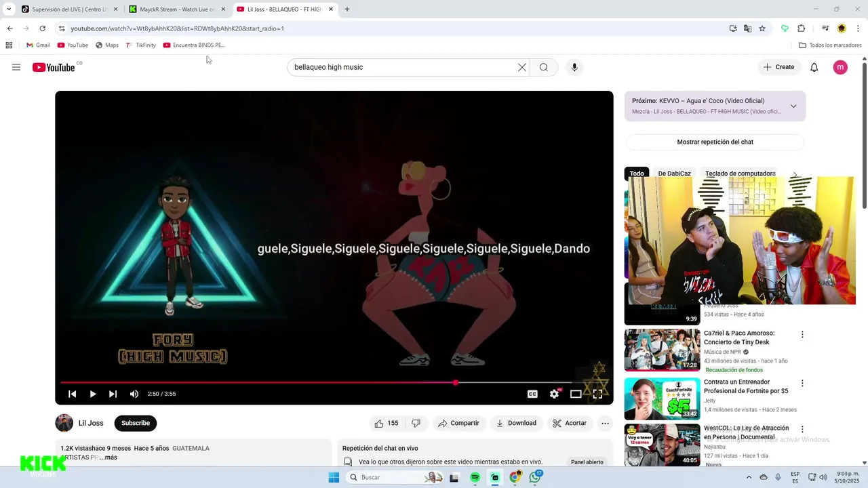This screenshot has width=868, height=488.
Task: Open options for WestCOL documentary video
Action: [802, 430]
